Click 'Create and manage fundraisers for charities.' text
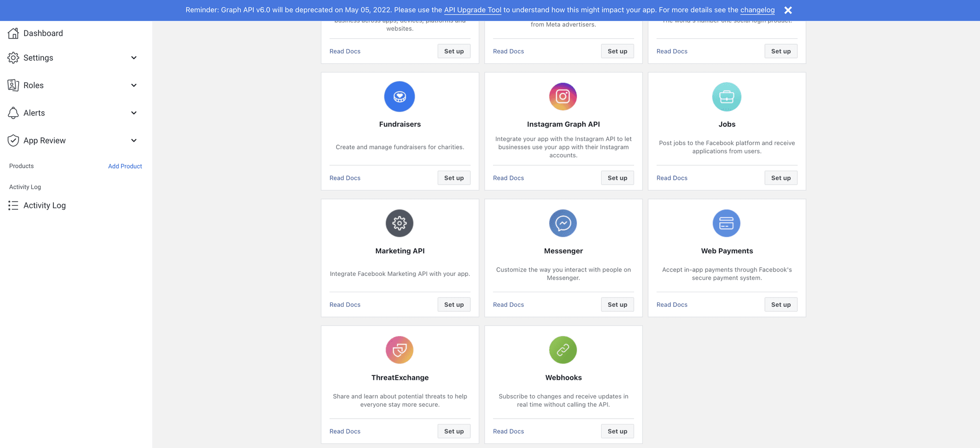This screenshot has width=980, height=448. [400, 147]
